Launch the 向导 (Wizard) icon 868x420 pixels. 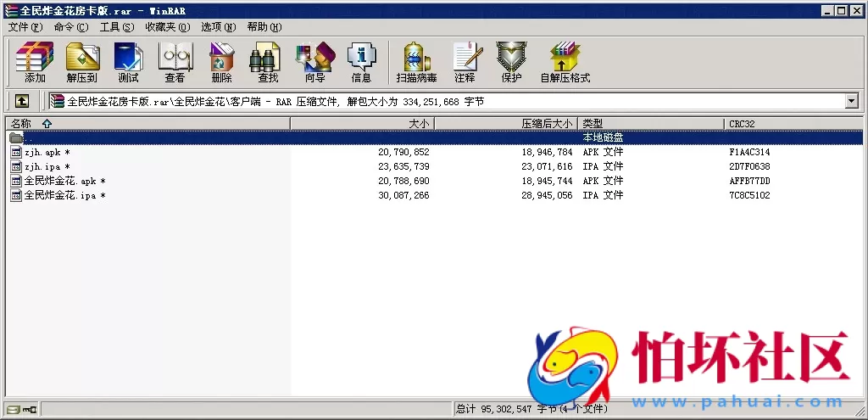(x=314, y=62)
